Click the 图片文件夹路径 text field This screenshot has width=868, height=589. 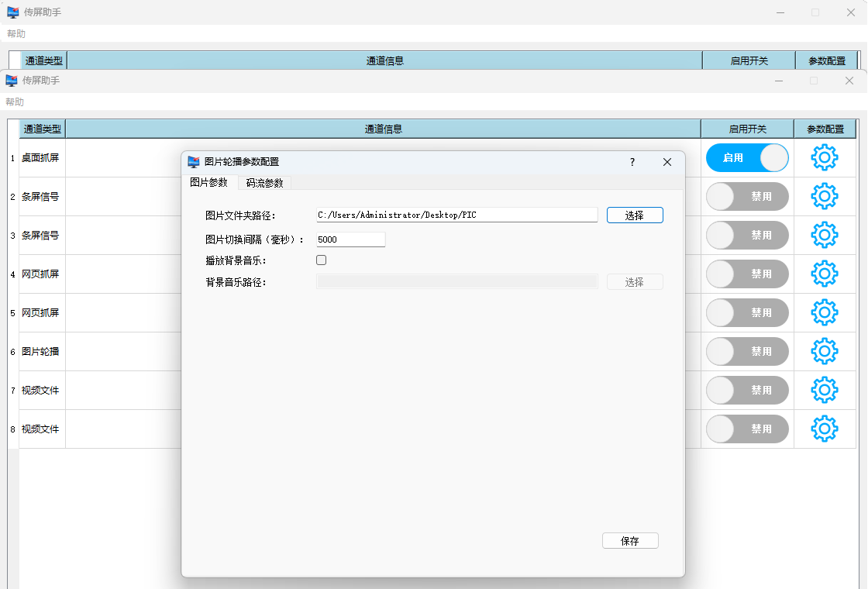456,215
